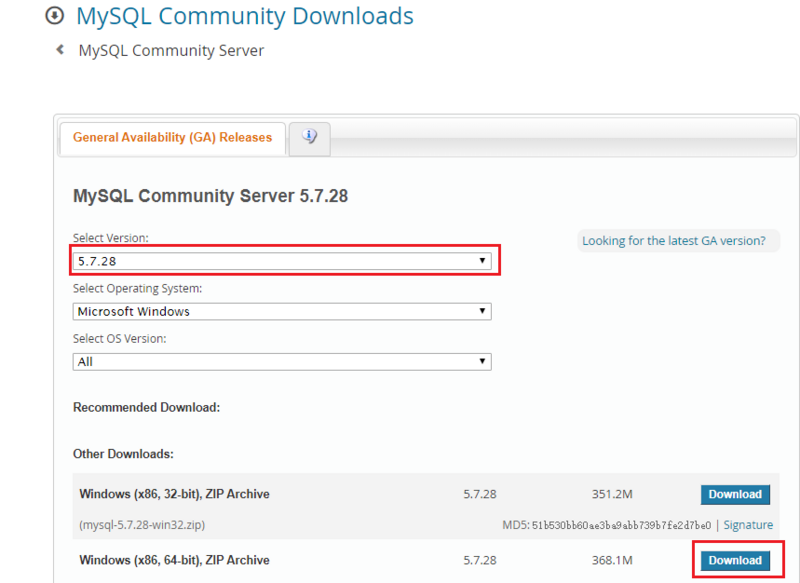Expand the Select Operating System dropdown
800x583 pixels.
click(283, 311)
